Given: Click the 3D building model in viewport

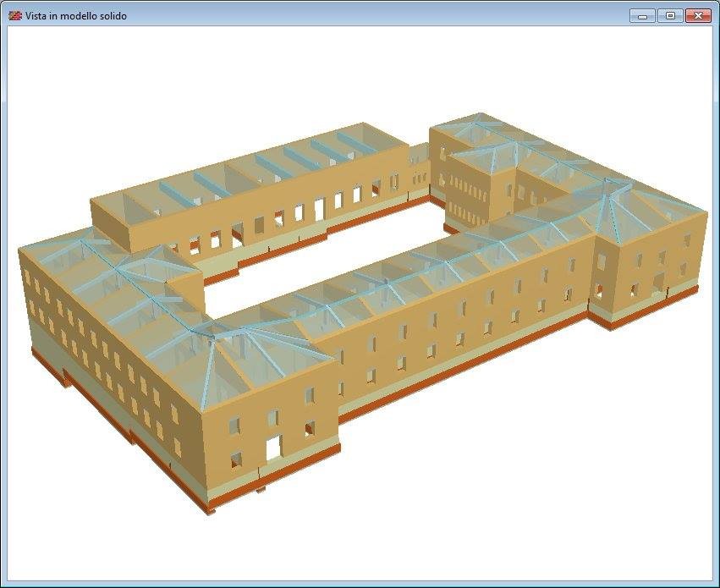Looking at the screenshot, I should [x=363, y=312].
